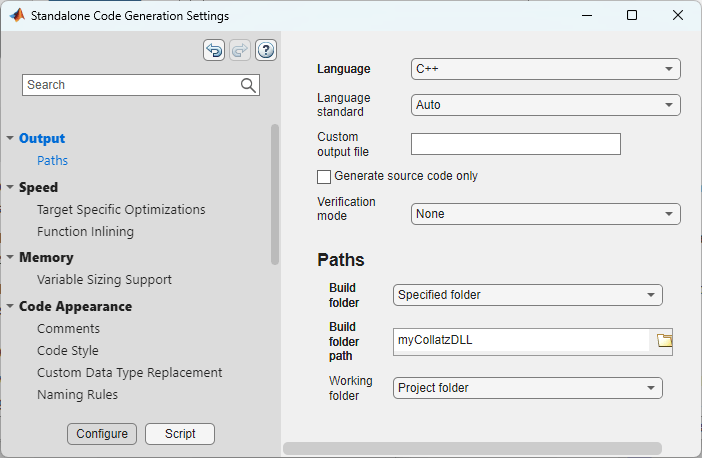Screen dimensions: 702x458
Task: Open help with the question mark icon
Action: click(266, 50)
